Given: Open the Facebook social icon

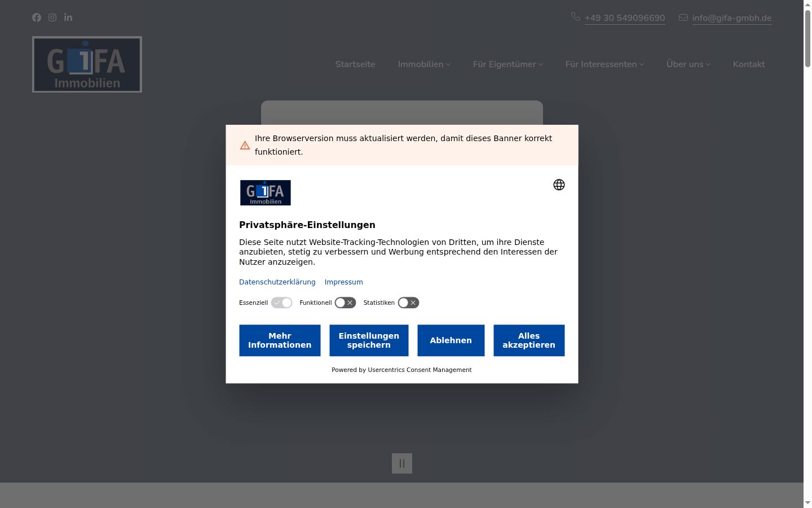Looking at the screenshot, I should (x=37, y=17).
